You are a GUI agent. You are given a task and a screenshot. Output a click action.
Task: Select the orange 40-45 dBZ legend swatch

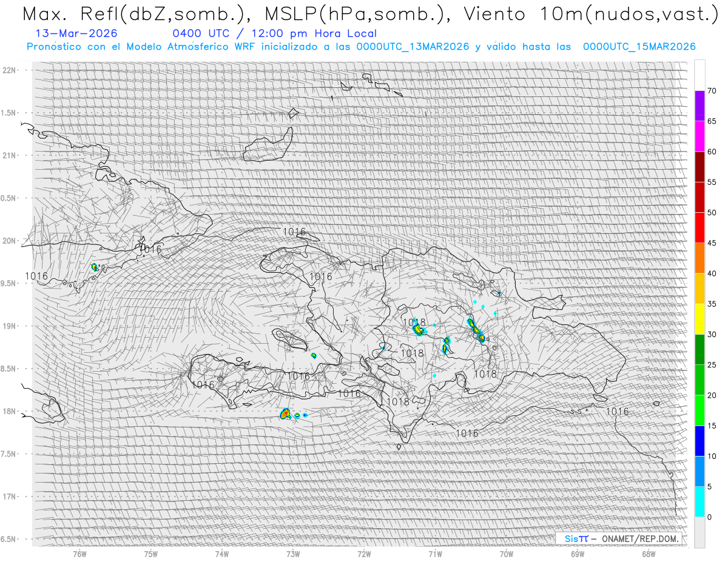point(699,258)
